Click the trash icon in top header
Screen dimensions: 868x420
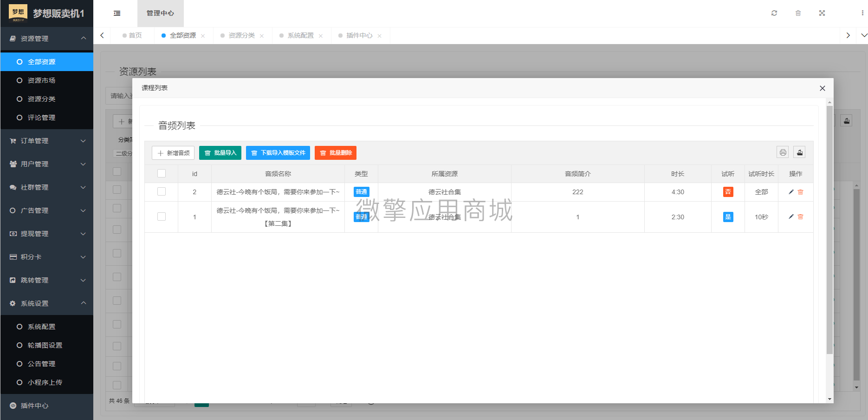(798, 13)
